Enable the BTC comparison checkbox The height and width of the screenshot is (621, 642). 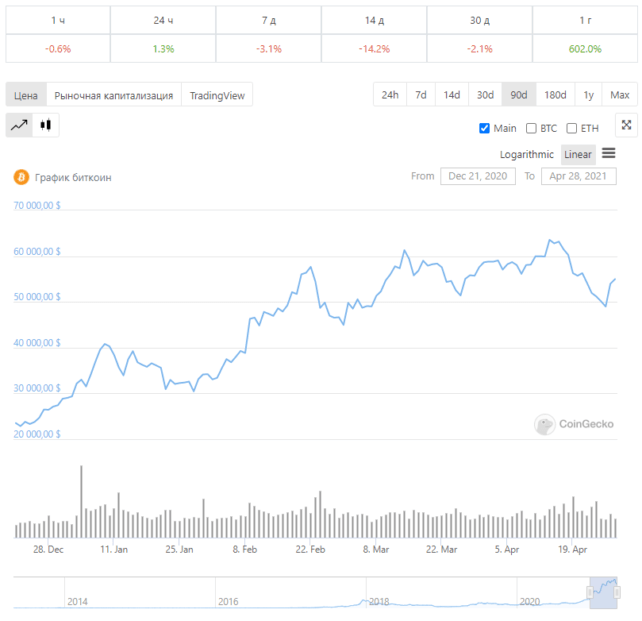pos(532,128)
